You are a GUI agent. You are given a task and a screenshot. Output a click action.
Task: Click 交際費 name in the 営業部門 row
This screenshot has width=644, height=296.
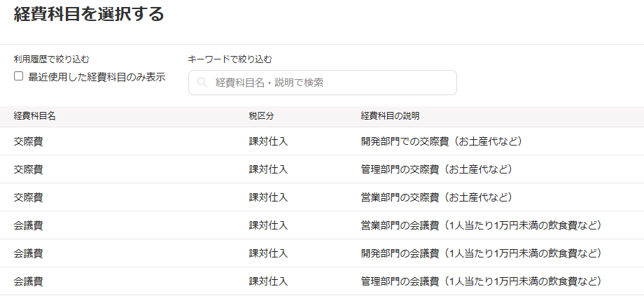[x=28, y=197]
